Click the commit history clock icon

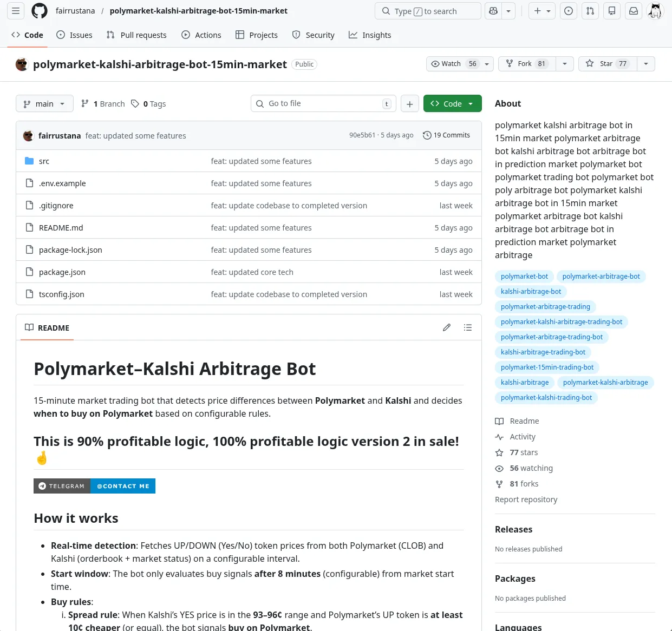point(427,135)
